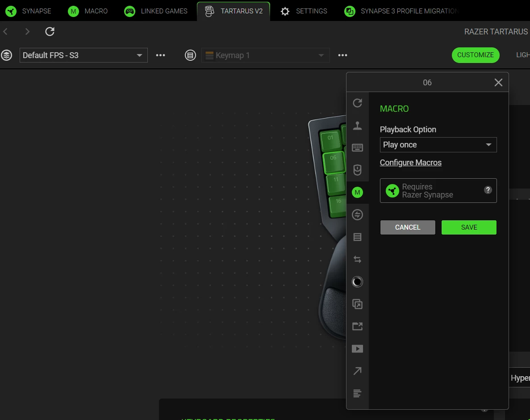This screenshot has height=420, width=530.
Task: Select the Switch Profile arrows icon
Action: [x=357, y=259]
